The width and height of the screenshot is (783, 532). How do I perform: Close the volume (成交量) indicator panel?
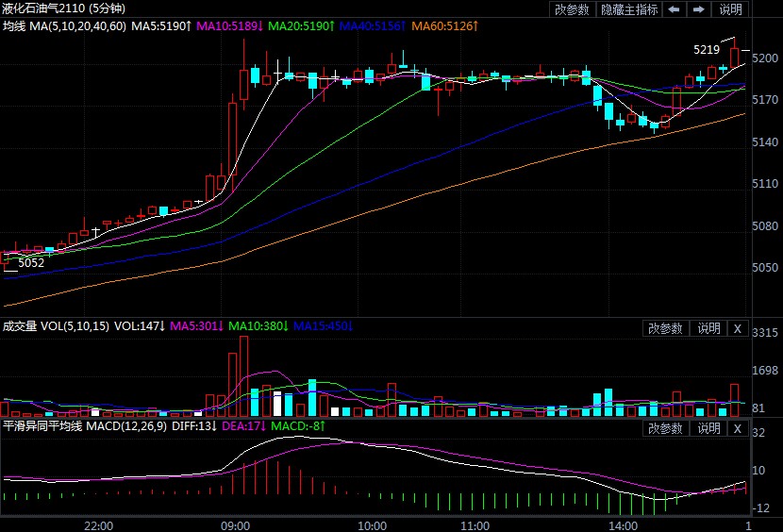(737, 328)
